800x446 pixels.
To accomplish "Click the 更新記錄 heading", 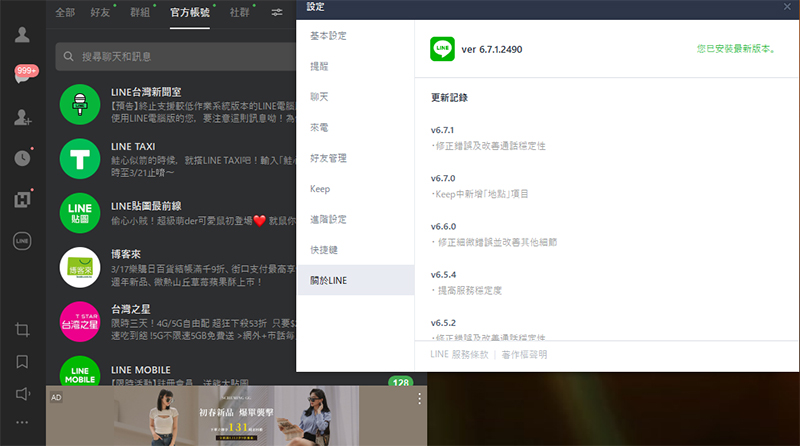I will point(449,97).
